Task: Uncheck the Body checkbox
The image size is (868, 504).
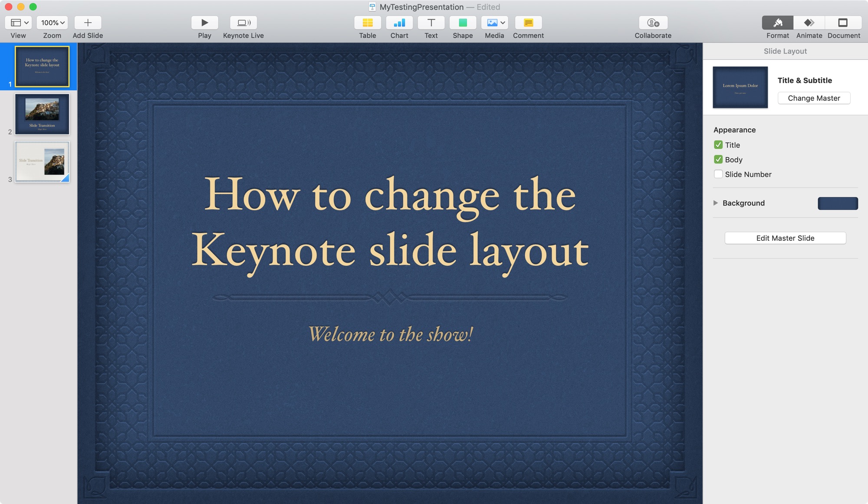Action: click(718, 160)
